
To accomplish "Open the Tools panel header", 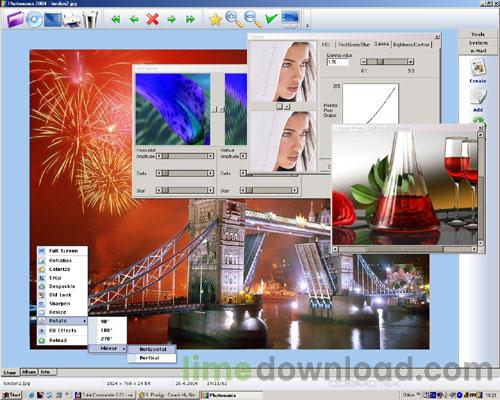I will click(478, 35).
